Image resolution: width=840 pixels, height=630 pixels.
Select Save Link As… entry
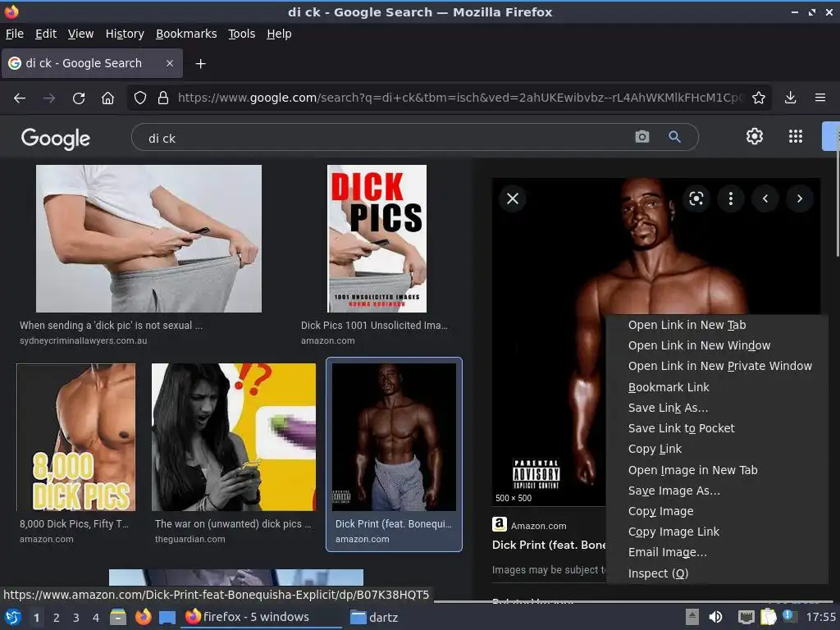pos(717,408)
